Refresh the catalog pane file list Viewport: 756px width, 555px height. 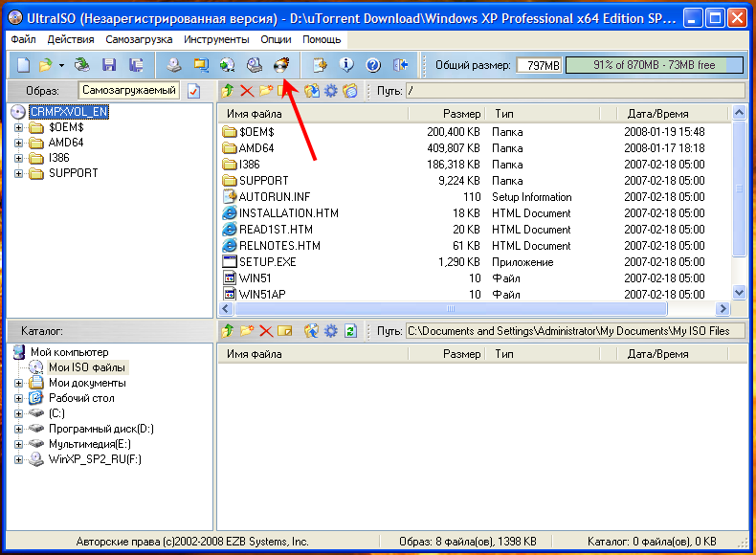point(350,331)
